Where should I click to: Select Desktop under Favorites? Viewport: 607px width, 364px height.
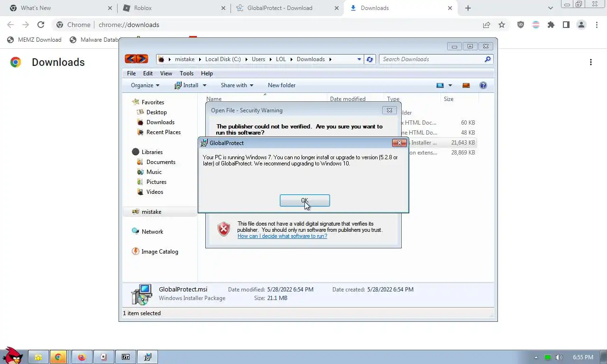coord(156,112)
